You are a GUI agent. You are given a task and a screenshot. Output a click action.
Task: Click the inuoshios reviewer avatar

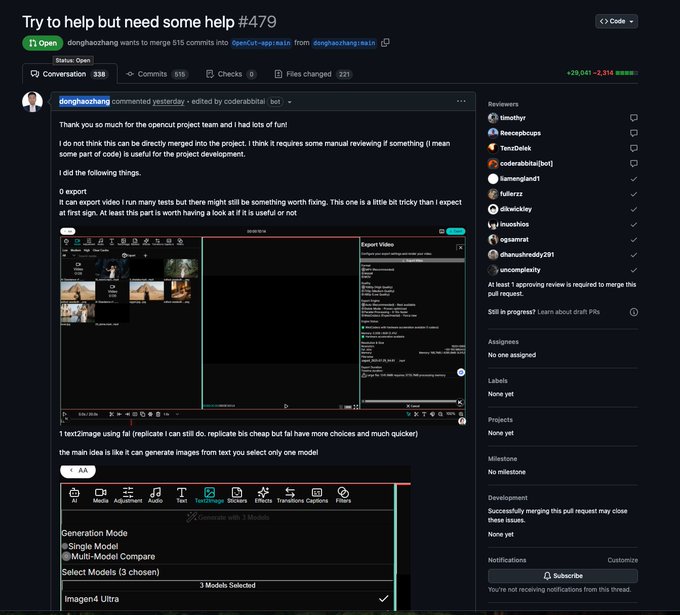tap(493, 224)
